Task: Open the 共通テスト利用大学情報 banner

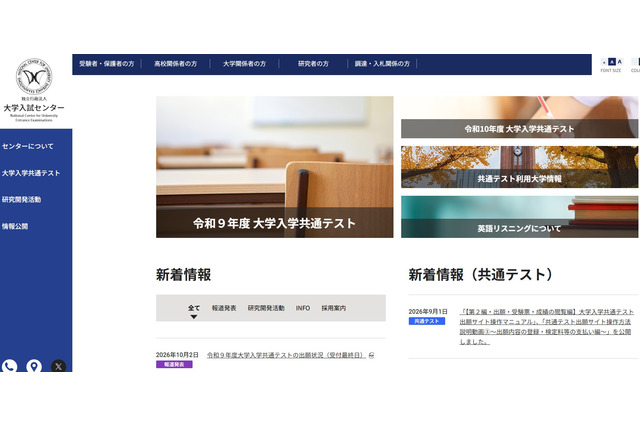Action: [519, 167]
